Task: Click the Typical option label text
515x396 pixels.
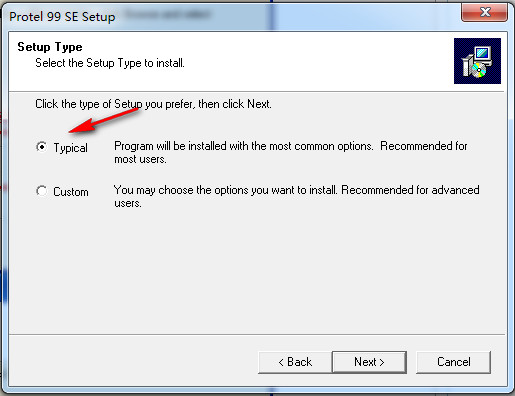Action: (x=71, y=148)
